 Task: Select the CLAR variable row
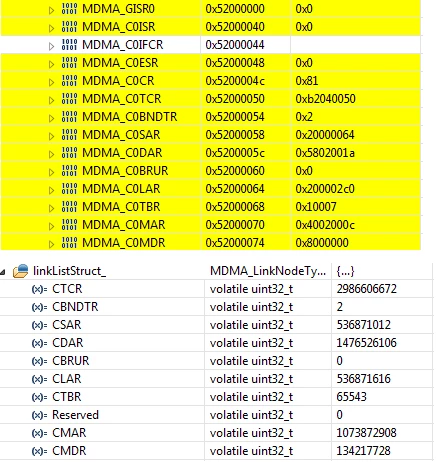pyautogui.click(x=217, y=379)
